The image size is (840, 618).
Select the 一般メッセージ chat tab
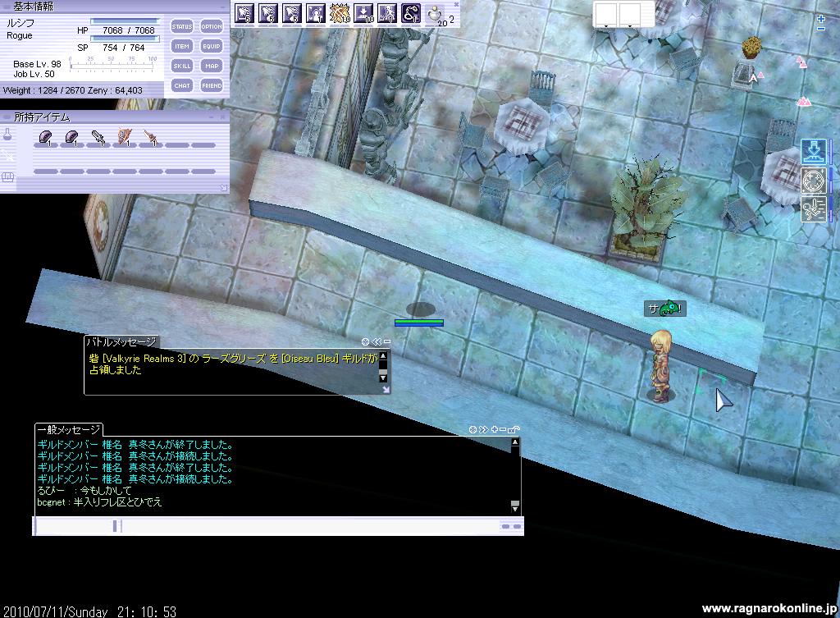(x=69, y=429)
